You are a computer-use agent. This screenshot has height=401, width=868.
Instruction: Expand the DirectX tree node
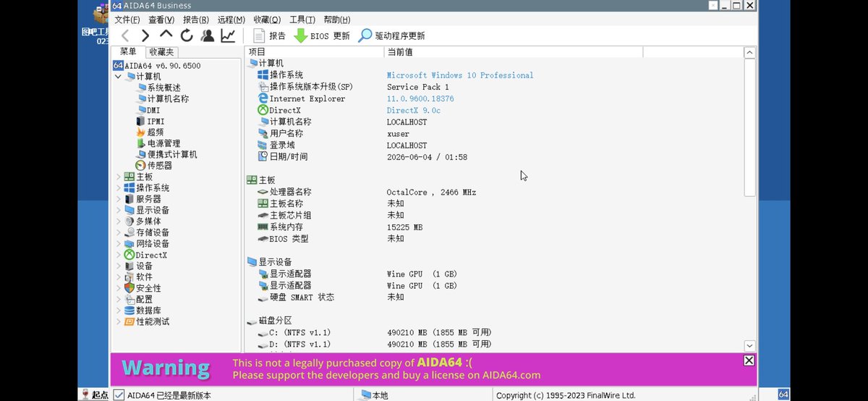pos(119,255)
